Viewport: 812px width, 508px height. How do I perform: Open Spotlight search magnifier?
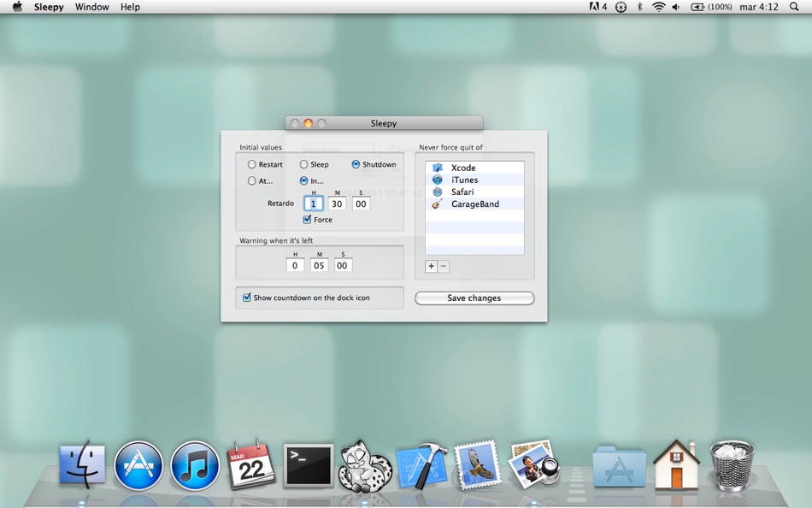(x=794, y=7)
